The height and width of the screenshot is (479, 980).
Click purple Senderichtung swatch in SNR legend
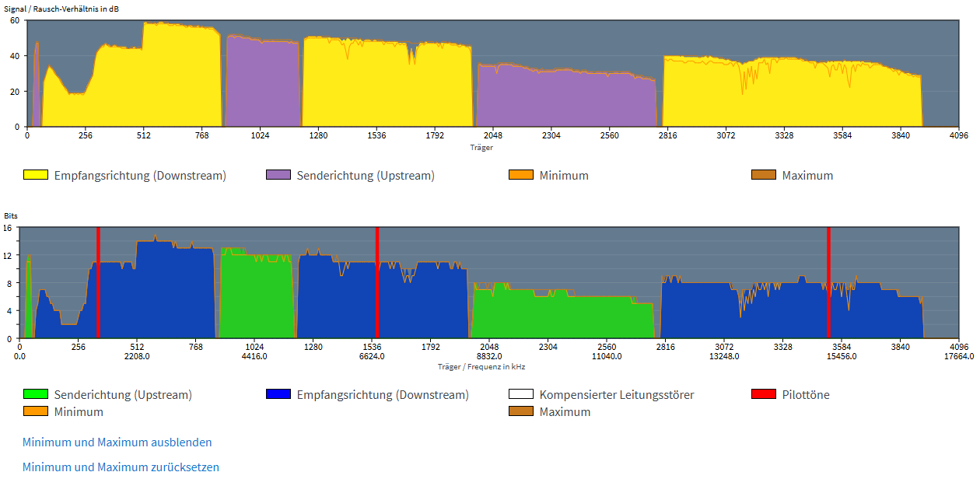(x=278, y=175)
